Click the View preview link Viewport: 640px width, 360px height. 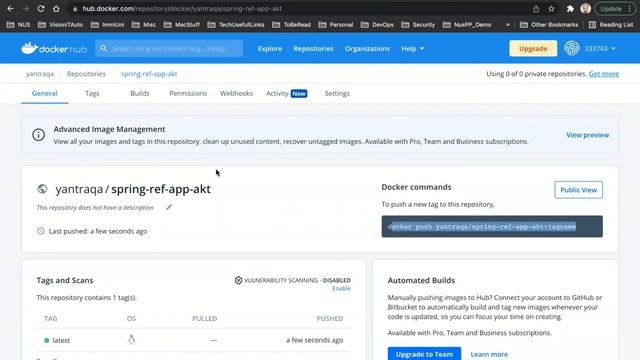(x=587, y=135)
